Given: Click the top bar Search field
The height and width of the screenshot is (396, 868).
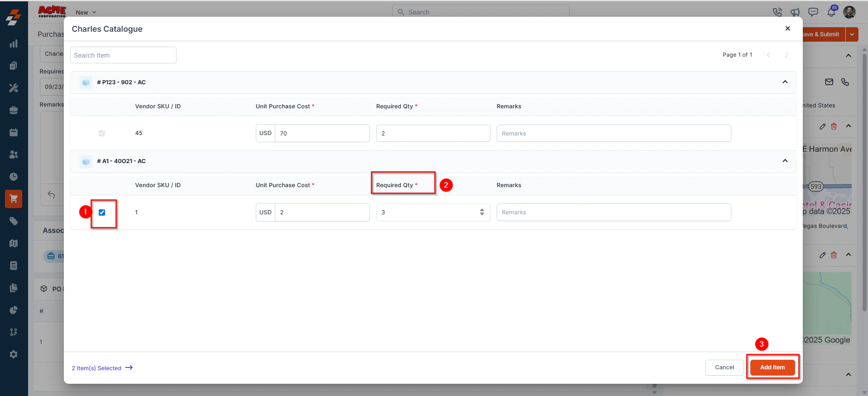Looking at the screenshot, I should click(x=481, y=12).
